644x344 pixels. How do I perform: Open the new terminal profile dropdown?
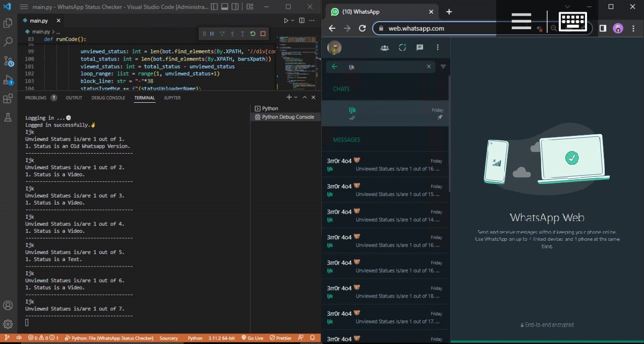tap(296, 97)
